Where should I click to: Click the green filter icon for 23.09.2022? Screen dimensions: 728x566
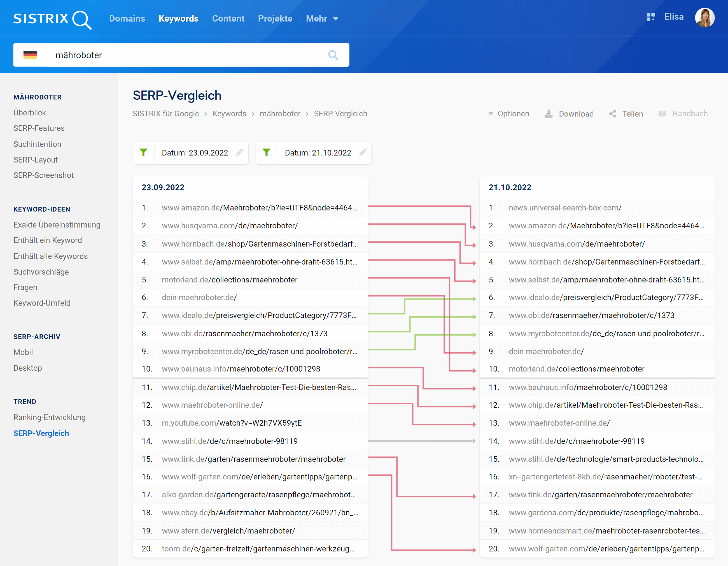[x=143, y=153]
